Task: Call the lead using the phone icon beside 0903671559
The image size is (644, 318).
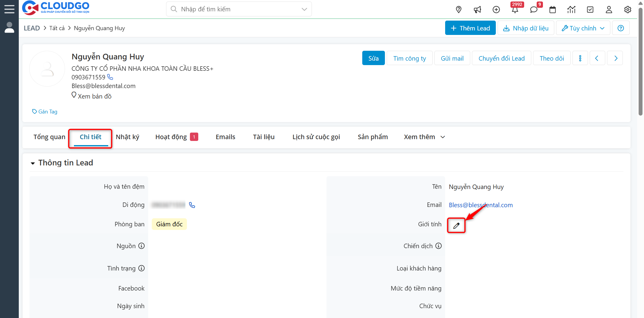Action: [110, 77]
